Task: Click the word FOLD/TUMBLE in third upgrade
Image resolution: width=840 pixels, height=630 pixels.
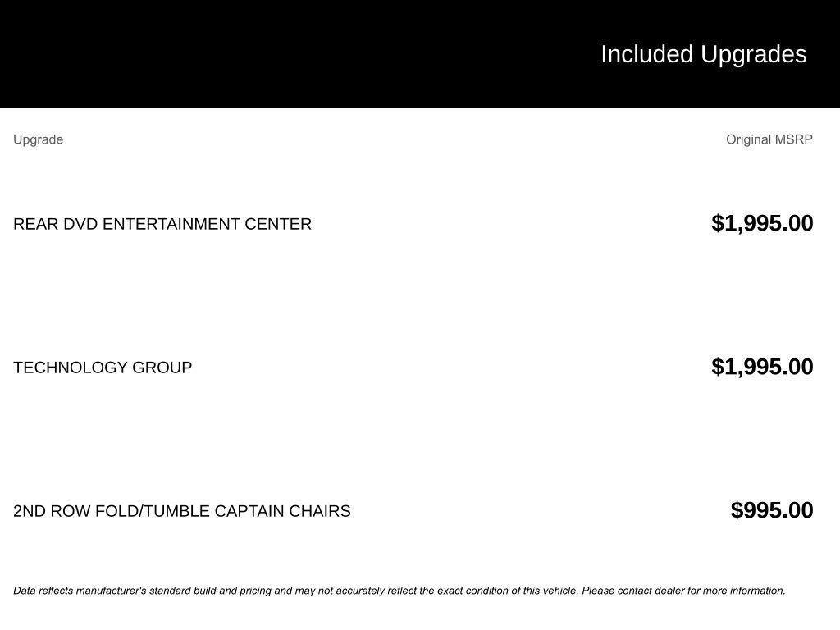Action: coord(153,511)
